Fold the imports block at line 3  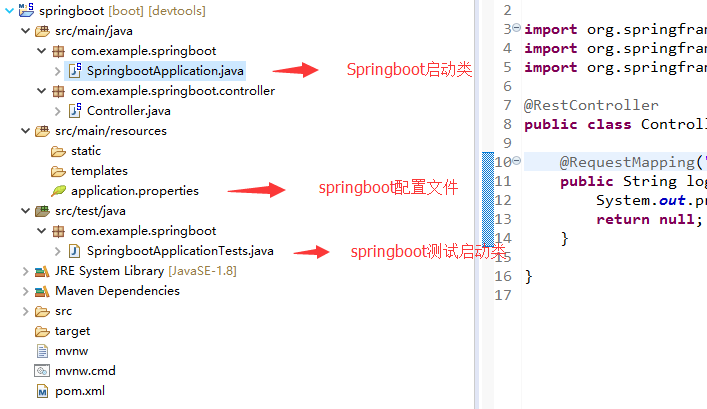(517, 28)
